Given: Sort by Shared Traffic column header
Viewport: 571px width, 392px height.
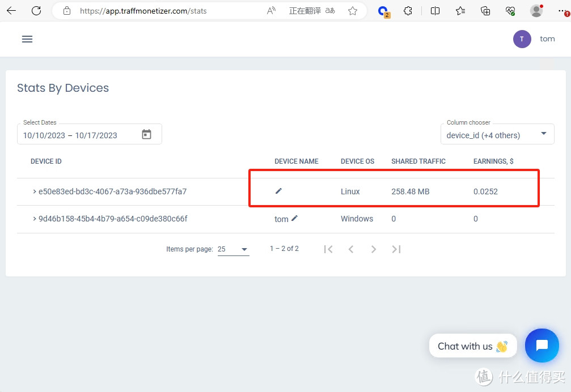Looking at the screenshot, I should (418, 161).
